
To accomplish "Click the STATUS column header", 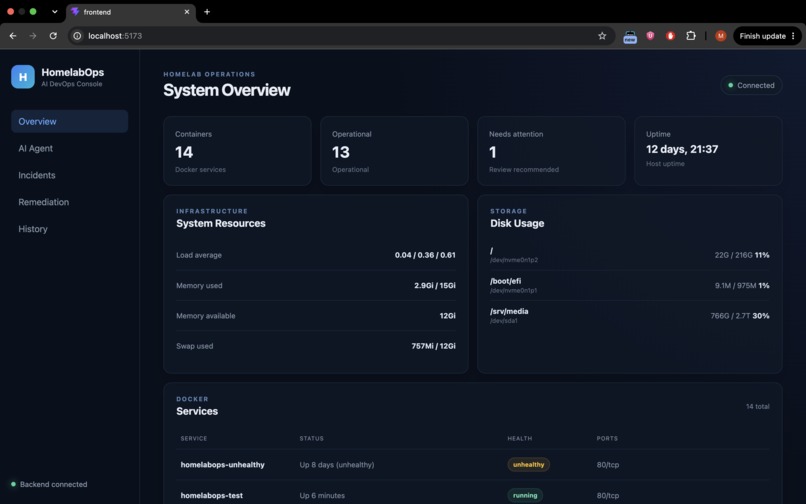I will pyautogui.click(x=312, y=439).
